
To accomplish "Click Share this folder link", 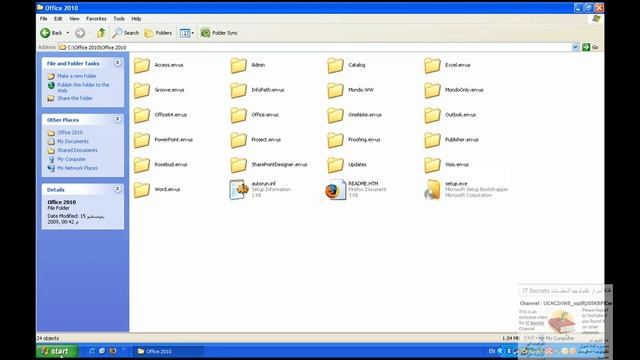I will pos(75,98).
